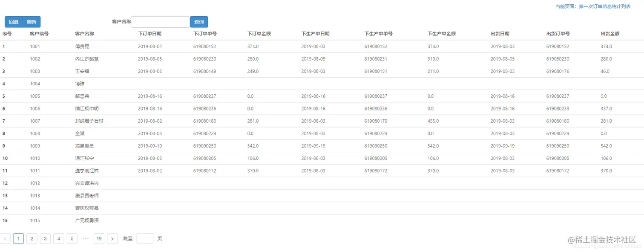
Task: Select customer name 金派
Action: [80, 133]
